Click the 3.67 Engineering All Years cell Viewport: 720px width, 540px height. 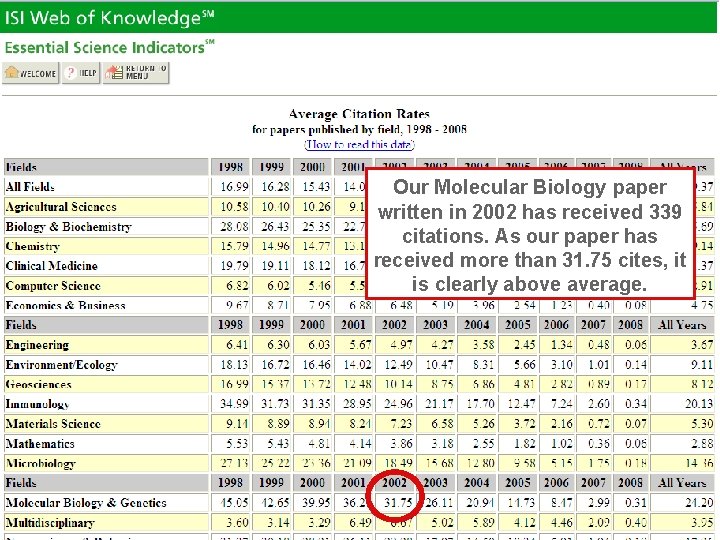click(x=682, y=345)
